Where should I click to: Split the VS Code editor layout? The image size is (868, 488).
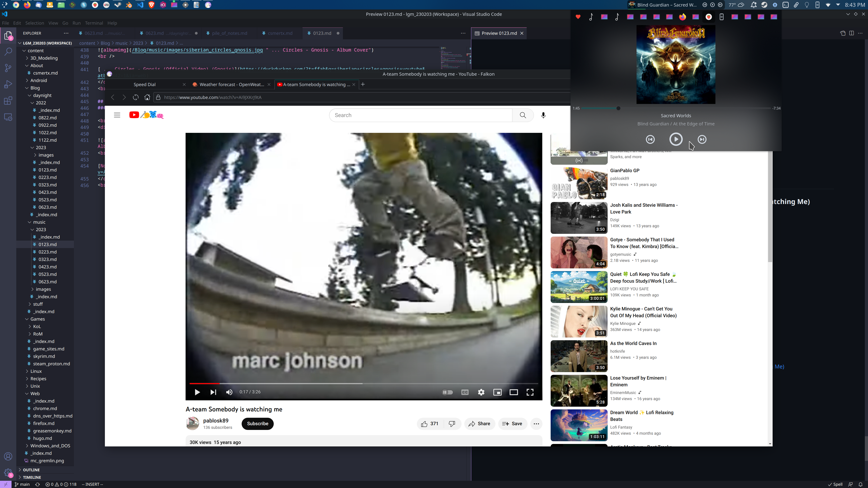[851, 33]
